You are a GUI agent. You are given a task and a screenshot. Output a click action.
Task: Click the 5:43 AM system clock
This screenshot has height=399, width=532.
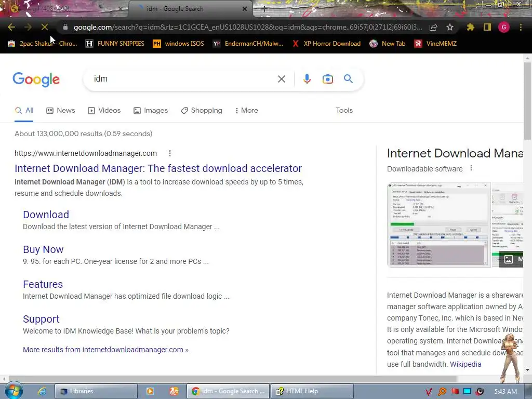tap(506, 392)
